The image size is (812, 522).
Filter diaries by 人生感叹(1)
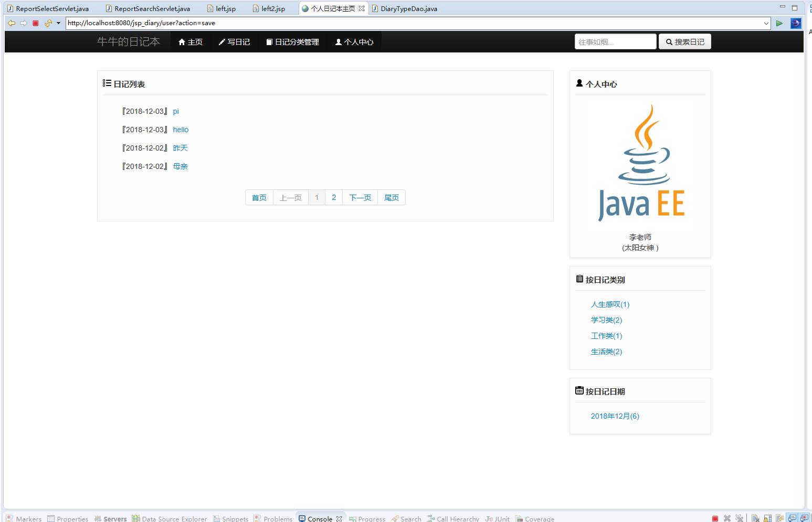click(610, 304)
